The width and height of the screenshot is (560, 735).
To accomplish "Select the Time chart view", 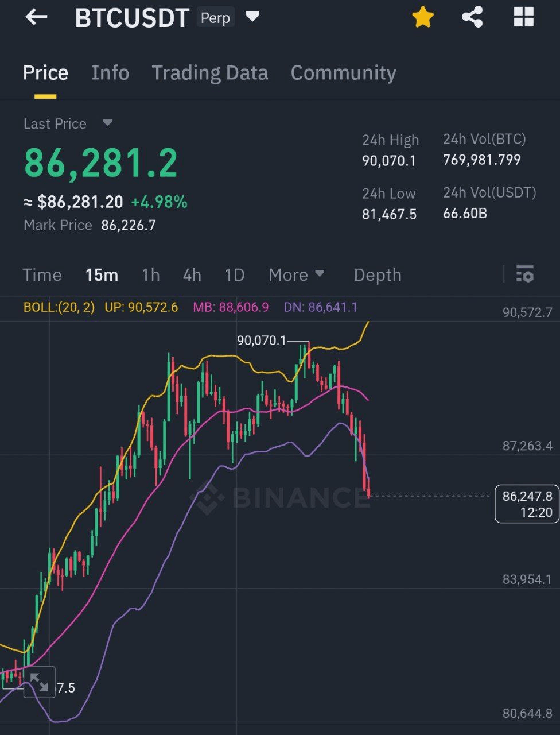I will coord(42,275).
